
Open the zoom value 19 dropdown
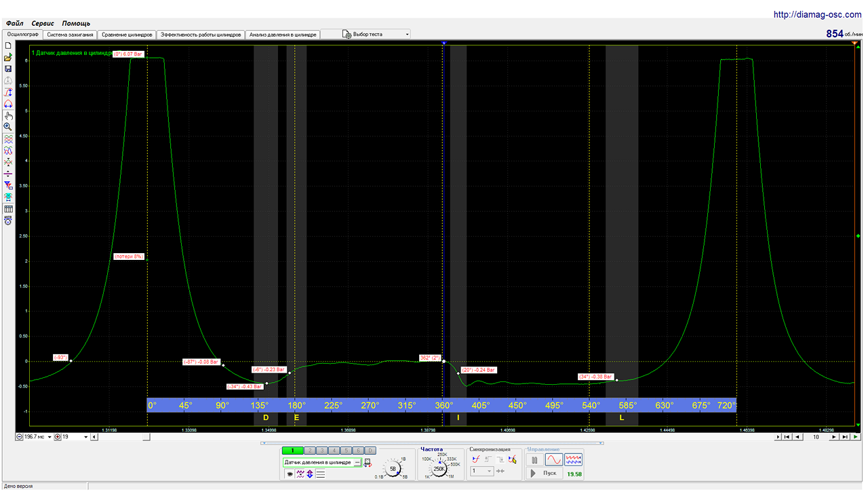pos(86,437)
